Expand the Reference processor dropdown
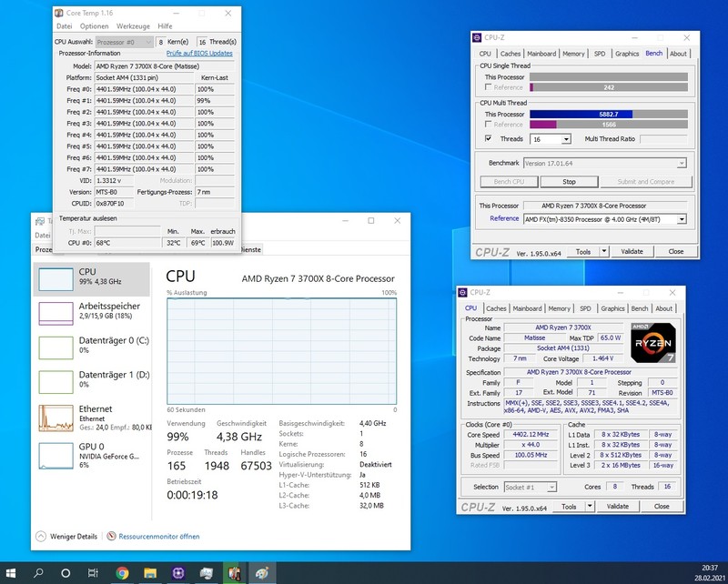 tap(681, 219)
